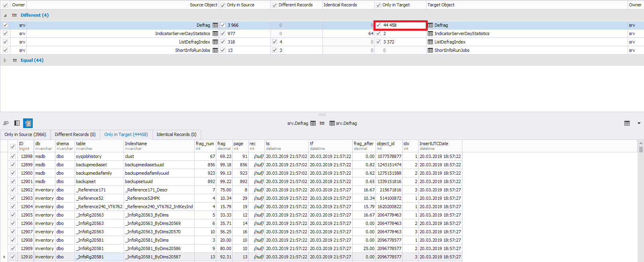This screenshot has width=644, height=262.
Task: Toggle the Different Records header checkbox
Action: [275, 5]
